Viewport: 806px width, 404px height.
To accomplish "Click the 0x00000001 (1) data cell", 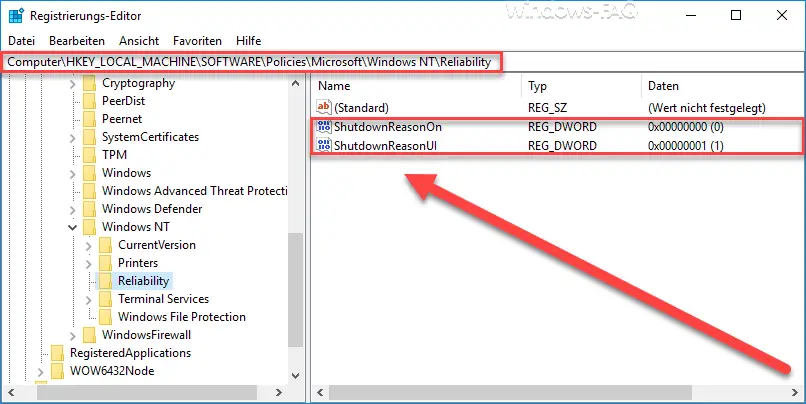I will [686, 146].
